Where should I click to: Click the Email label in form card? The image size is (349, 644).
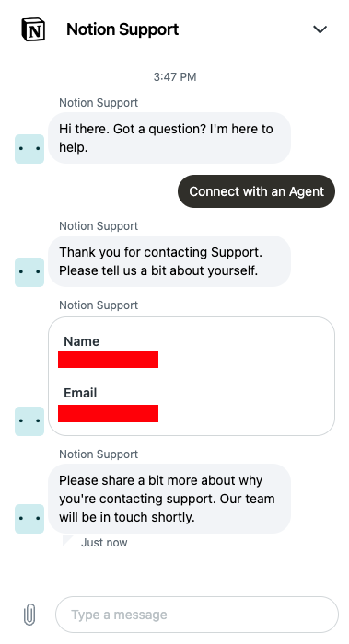(80, 393)
